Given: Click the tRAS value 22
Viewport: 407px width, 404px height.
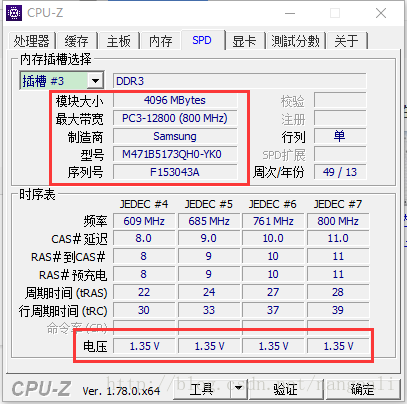Looking at the screenshot, I should pyautogui.click(x=144, y=292).
